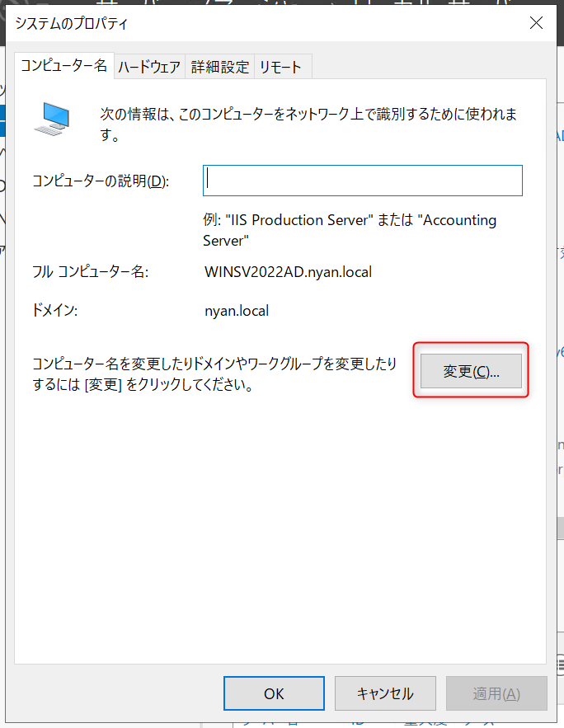Open the 詳細設定 tab
This screenshot has height=728, width=564.
pos(220,67)
